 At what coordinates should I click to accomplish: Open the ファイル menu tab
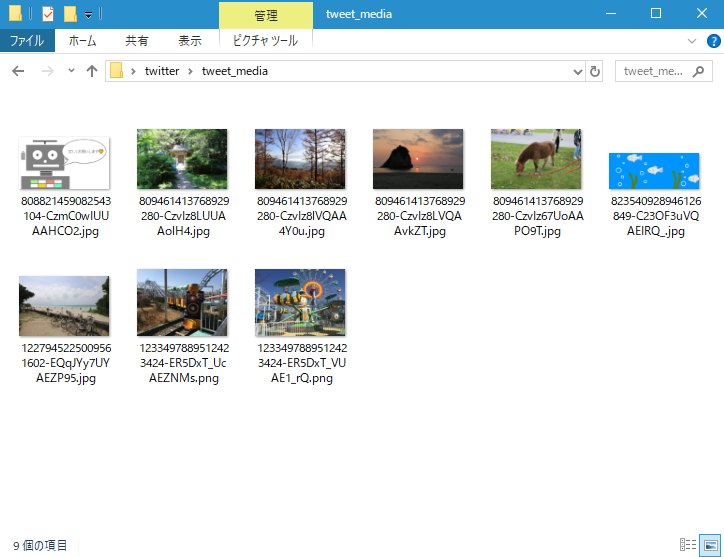tap(27, 41)
